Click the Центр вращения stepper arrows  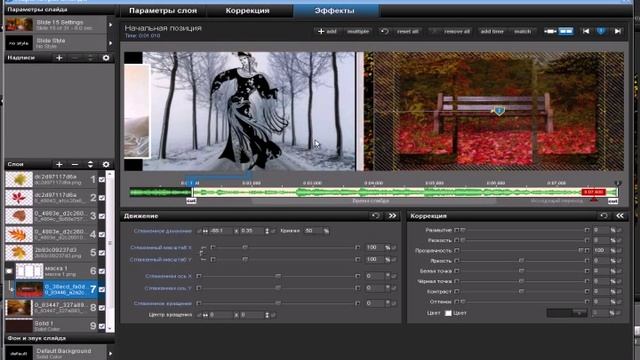[267, 315]
